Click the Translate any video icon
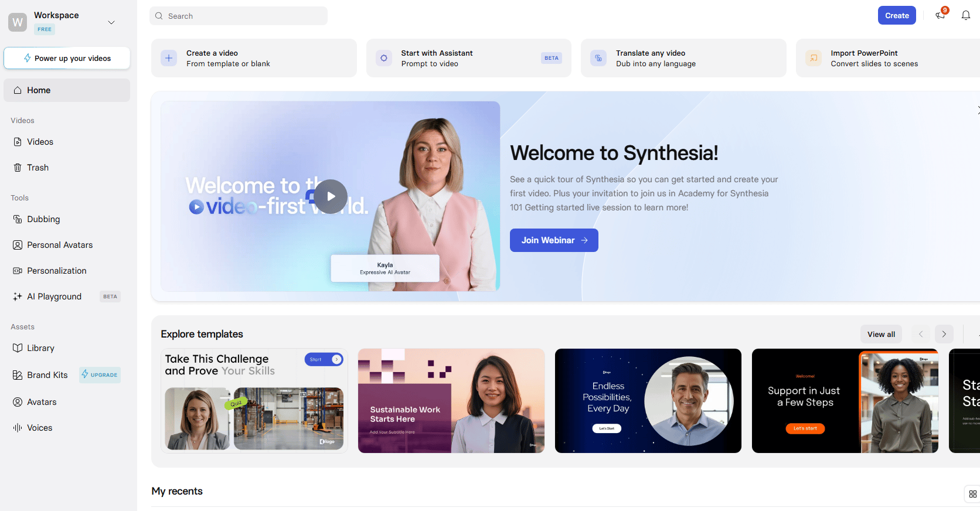This screenshot has height=511, width=980. coord(598,58)
